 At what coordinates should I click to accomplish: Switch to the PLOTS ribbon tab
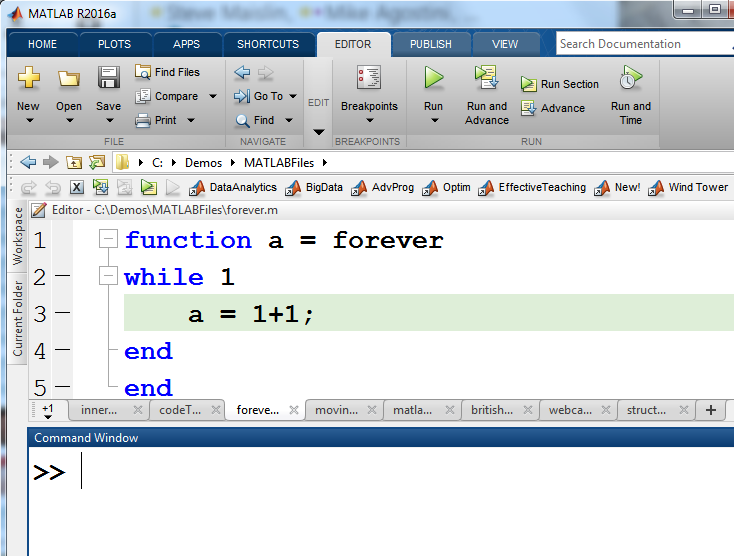pyautogui.click(x=114, y=44)
